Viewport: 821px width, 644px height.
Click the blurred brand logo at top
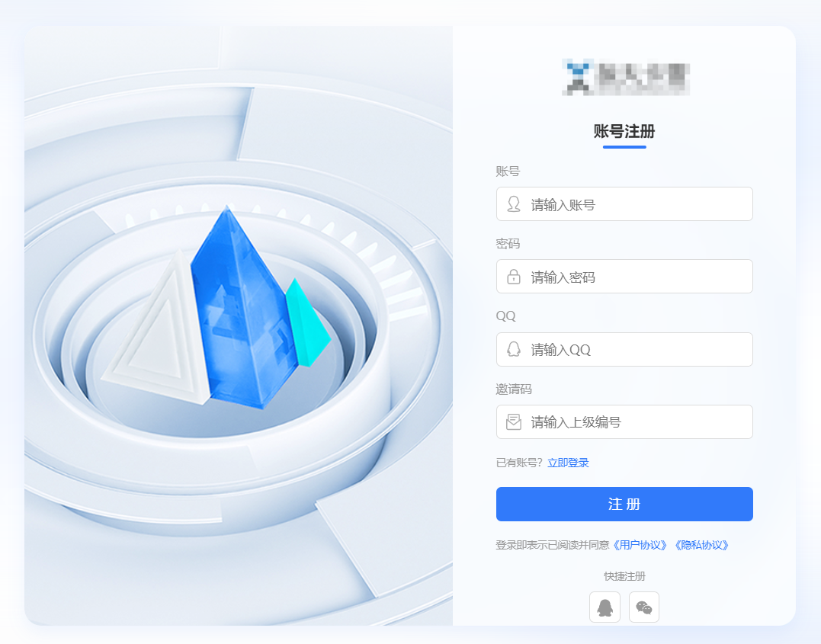coord(626,78)
